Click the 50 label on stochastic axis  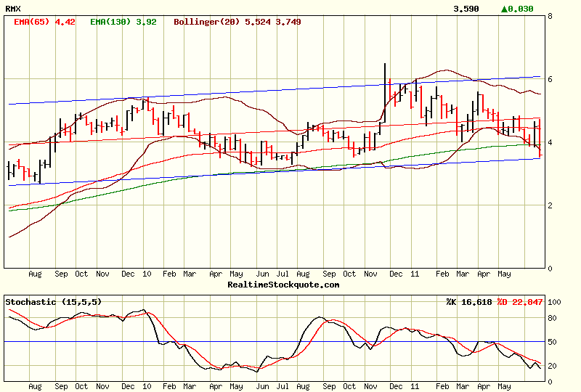click(553, 341)
